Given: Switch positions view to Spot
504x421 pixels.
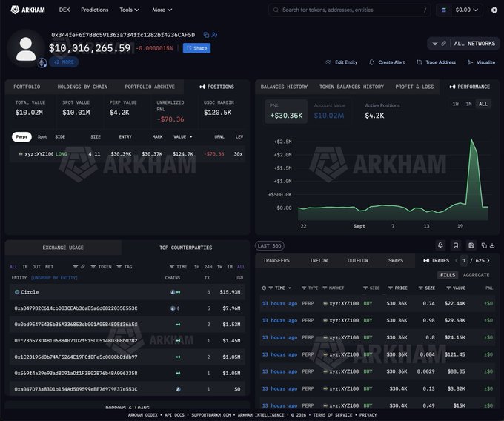Looking at the screenshot, I should click(x=42, y=136).
